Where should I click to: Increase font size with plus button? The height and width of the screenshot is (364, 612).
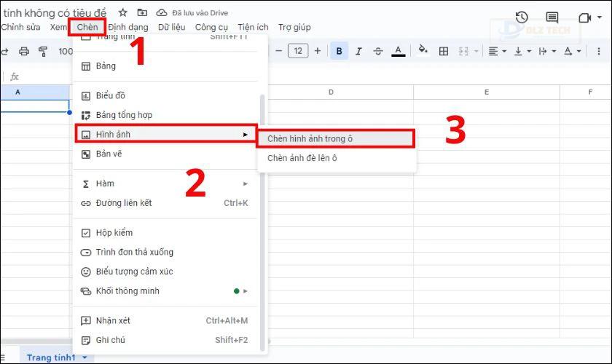(x=318, y=51)
